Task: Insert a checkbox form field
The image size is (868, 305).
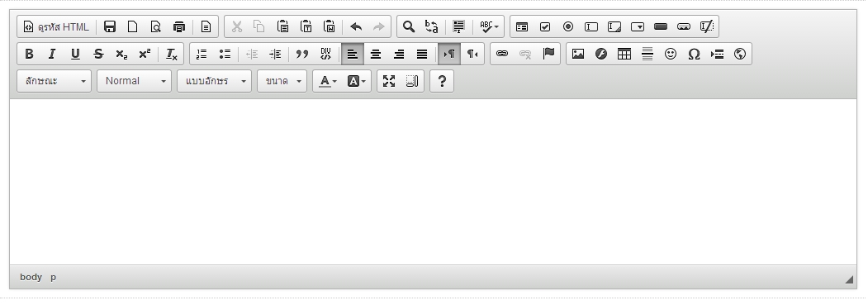Action: tap(545, 26)
